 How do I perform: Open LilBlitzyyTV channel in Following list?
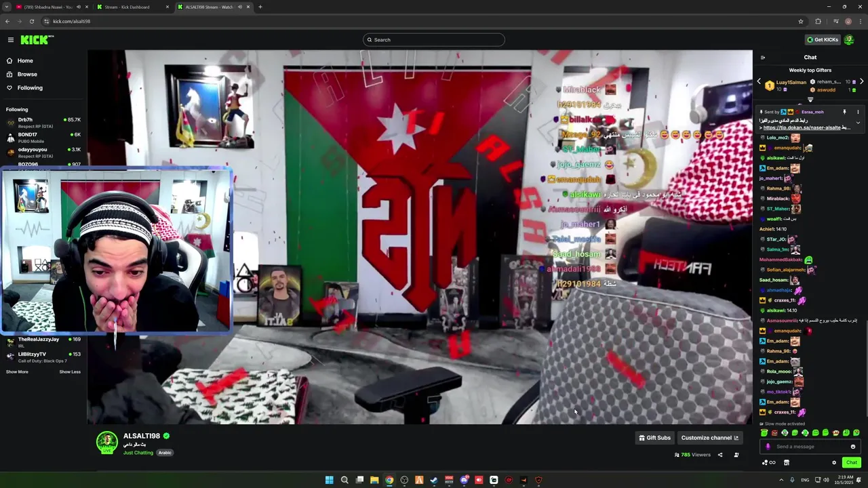tap(43, 357)
